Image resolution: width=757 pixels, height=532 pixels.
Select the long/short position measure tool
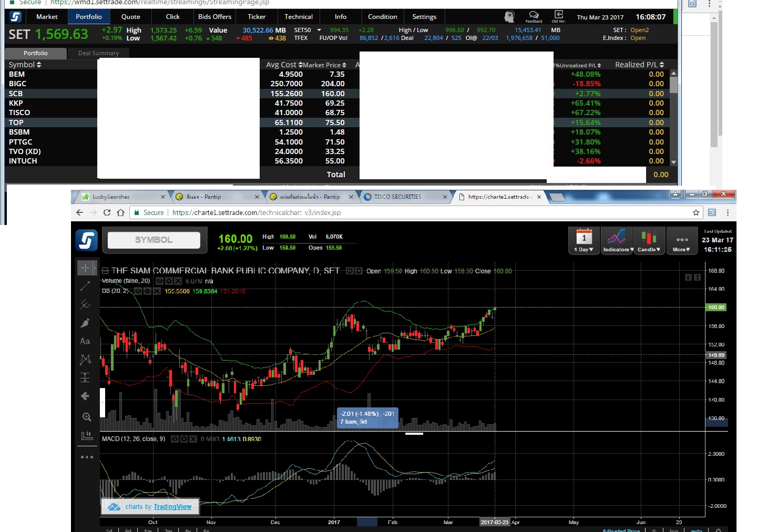tap(85, 377)
